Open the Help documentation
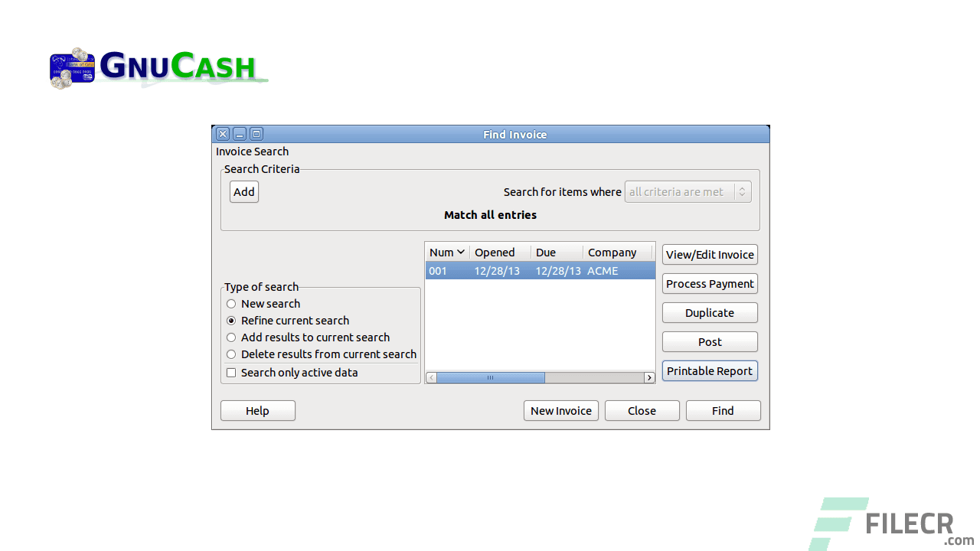 pos(257,410)
